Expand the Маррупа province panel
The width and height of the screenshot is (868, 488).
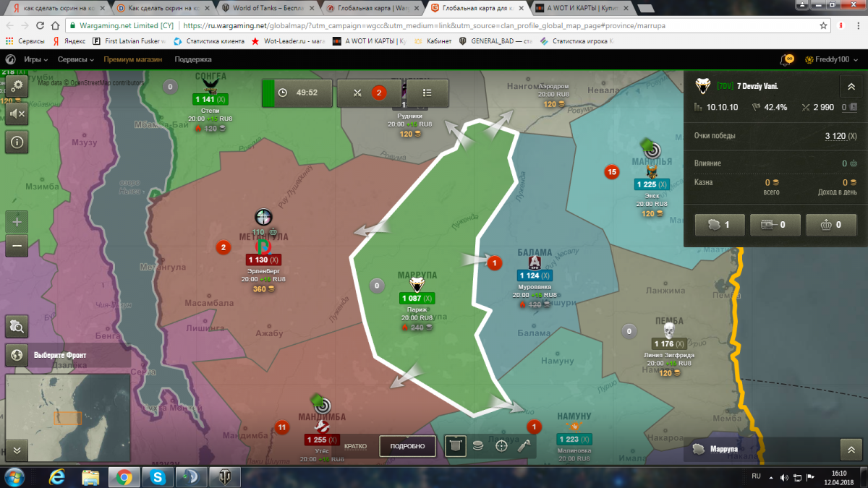click(851, 450)
